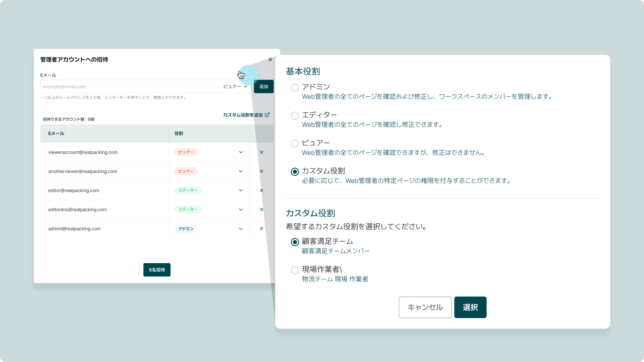
Task: Click external link icon beside カスタム役割を追加
Action: [x=267, y=115]
